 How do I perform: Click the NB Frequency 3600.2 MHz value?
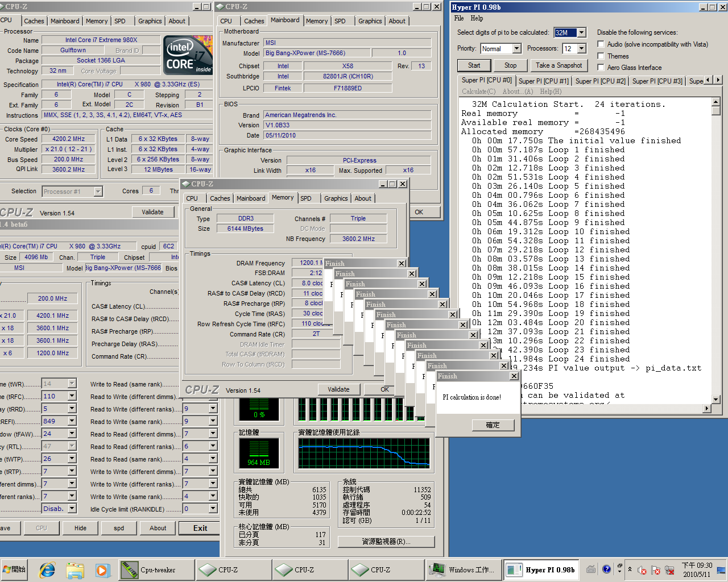pyautogui.click(x=358, y=239)
